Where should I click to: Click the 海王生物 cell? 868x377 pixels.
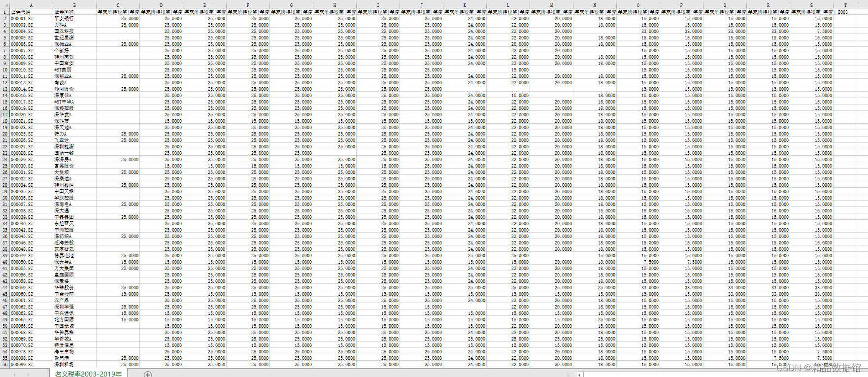75,351
